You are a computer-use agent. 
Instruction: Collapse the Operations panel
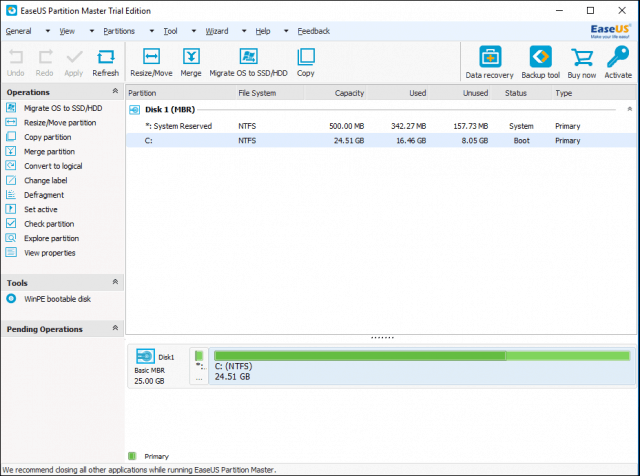116,91
